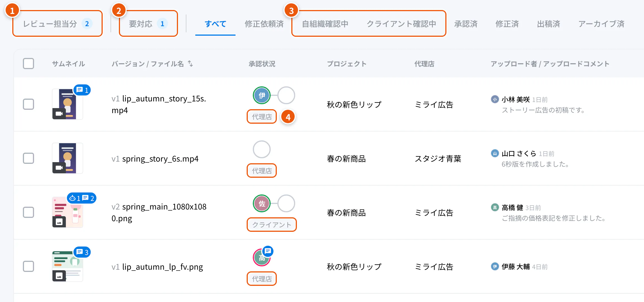Switch to the アーカイブ済 tab
This screenshot has width=644, height=302.
point(601,24)
